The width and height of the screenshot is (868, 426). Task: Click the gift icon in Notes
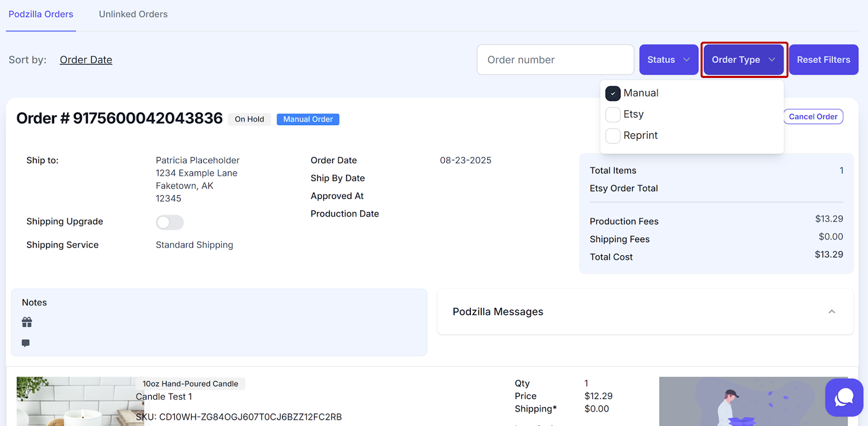pos(27,322)
